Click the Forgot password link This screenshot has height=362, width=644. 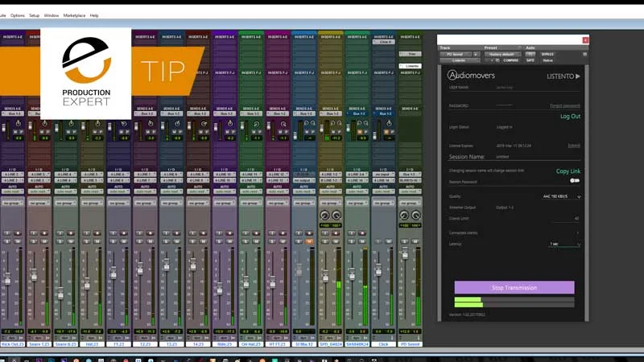(565, 106)
